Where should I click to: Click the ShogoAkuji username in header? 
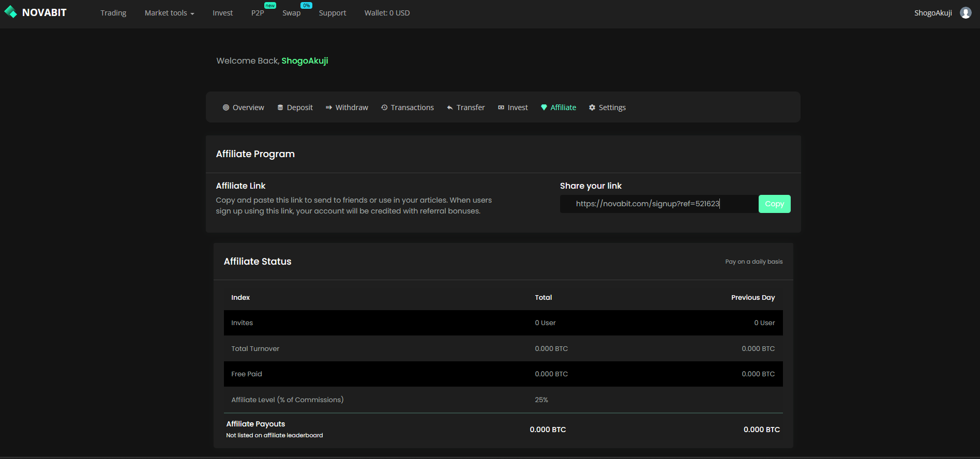point(932,13)
